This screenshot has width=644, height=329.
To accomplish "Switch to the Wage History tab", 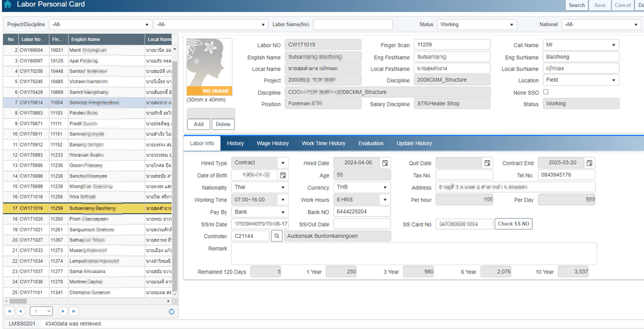I will pyautogui.click(x=272, y=143).
